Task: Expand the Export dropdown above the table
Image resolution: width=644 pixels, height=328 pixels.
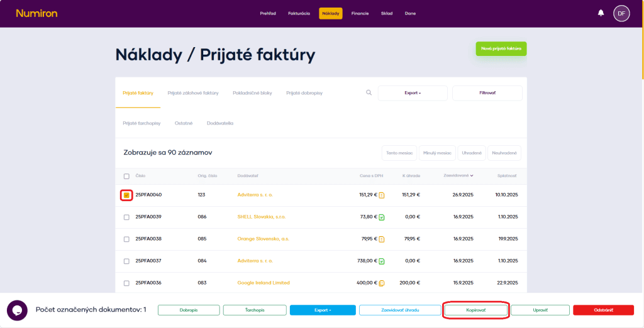Action: point(413,93)
